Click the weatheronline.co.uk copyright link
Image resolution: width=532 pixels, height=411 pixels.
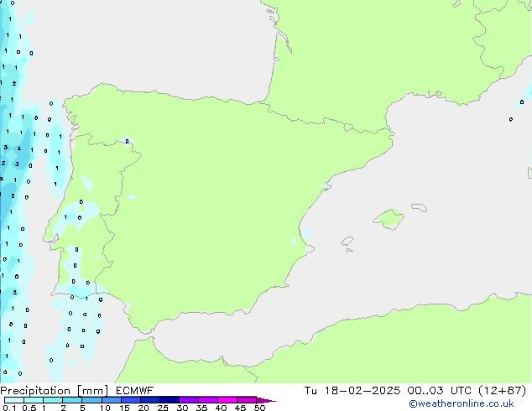462,403
